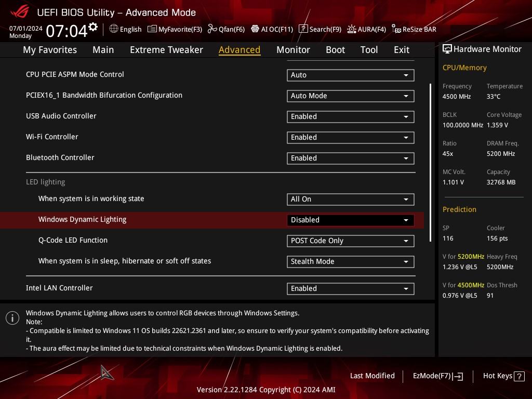Open CPU PCIE ASPM Mode Control dropdown
Image resolution: width=532 pixels, height=399 pixels.
coord(351,75)
